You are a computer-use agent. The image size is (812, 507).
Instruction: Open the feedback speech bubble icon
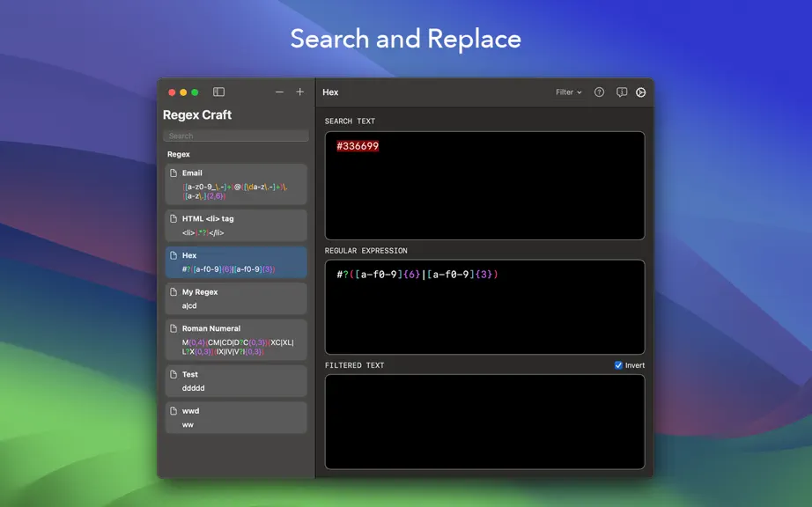[622, 92]
